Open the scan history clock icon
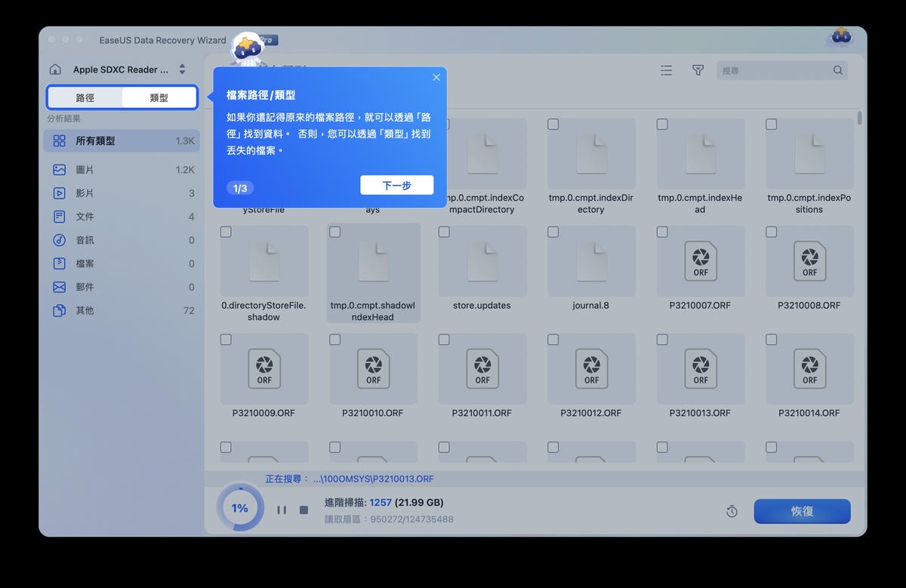Image resolution: width=906 pixels, height=588 pixels. (732, 512)
